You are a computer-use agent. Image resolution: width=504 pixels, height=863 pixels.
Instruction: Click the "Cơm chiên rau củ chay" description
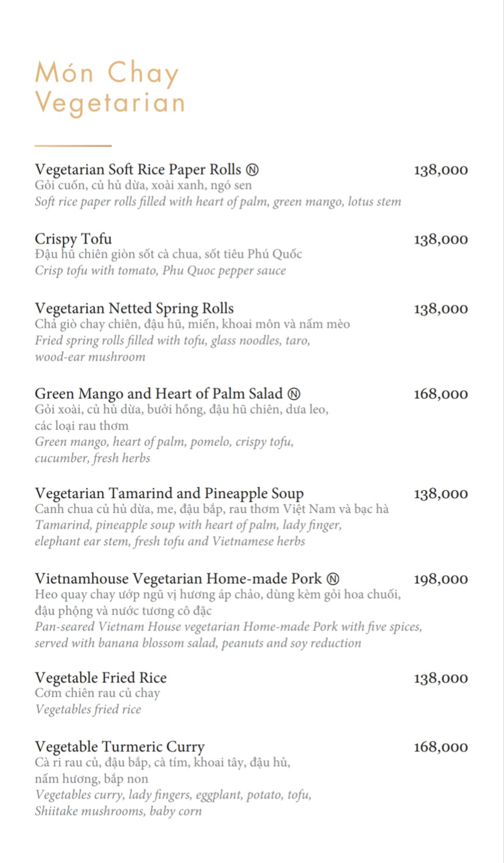(97, 693)
